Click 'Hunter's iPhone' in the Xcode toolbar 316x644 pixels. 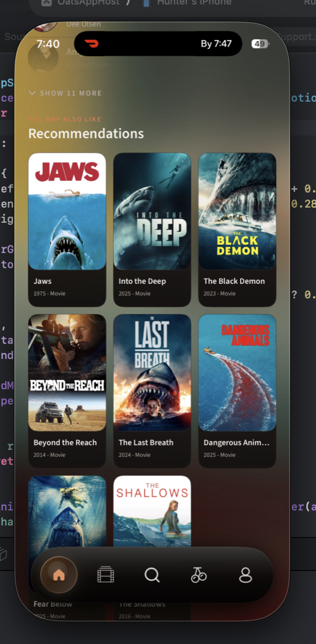[194, 3]
